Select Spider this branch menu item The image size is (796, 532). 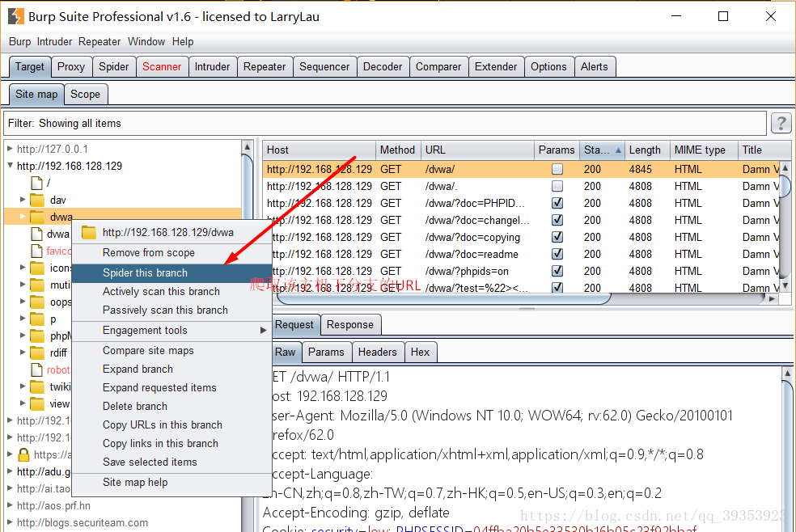pyautogui.click(x=171, y=272)
